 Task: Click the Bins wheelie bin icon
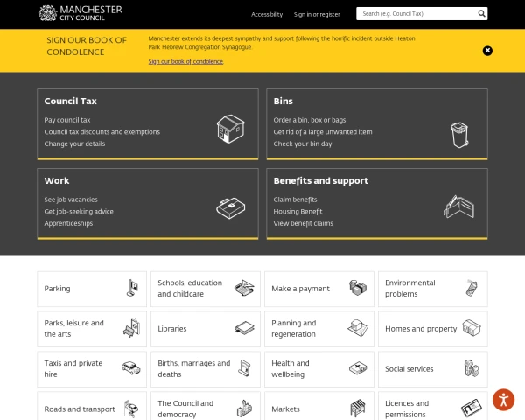459,135
